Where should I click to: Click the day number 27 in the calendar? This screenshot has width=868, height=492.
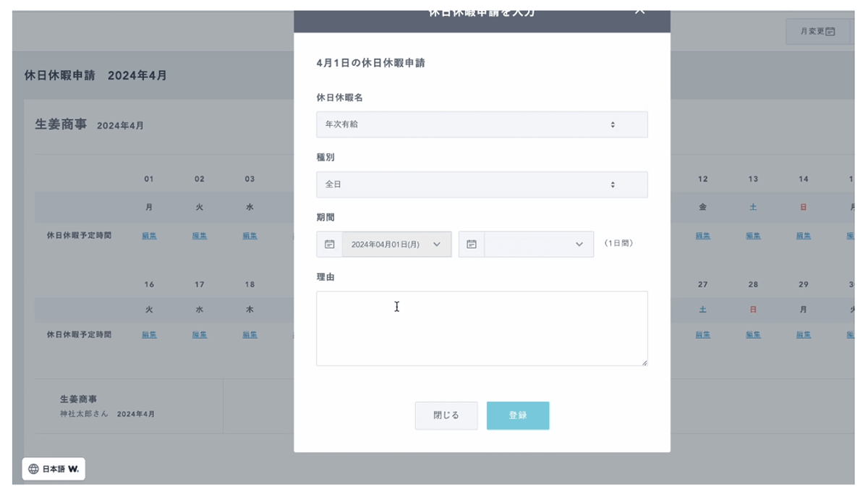point(703,285)
